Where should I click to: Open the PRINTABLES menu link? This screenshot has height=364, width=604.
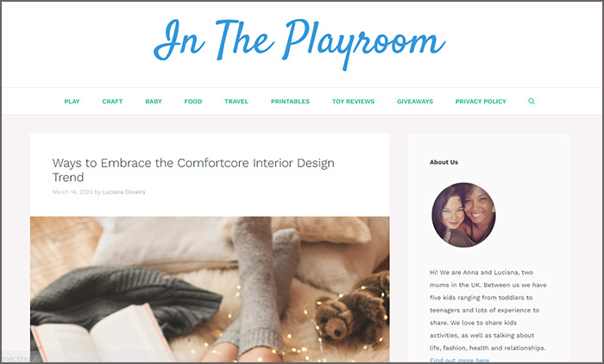click(x=290, y=101)
